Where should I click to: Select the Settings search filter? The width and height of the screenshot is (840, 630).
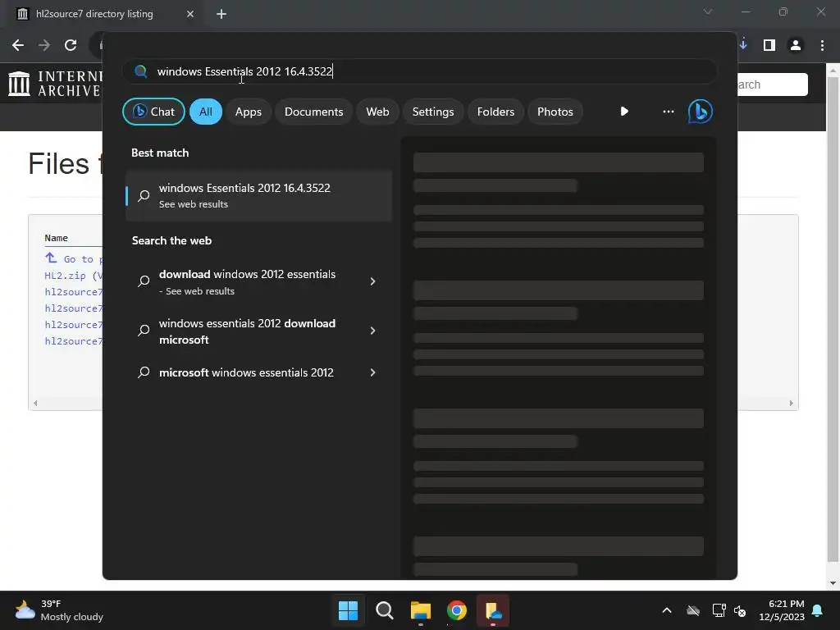tap(433, 112)
